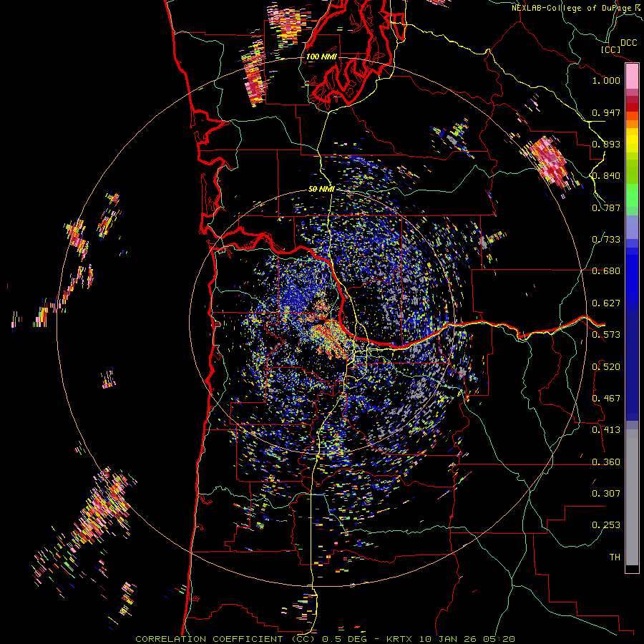Pick the light pink segment of the color bar
The image size is (644, 644).
tap(632, 77)
